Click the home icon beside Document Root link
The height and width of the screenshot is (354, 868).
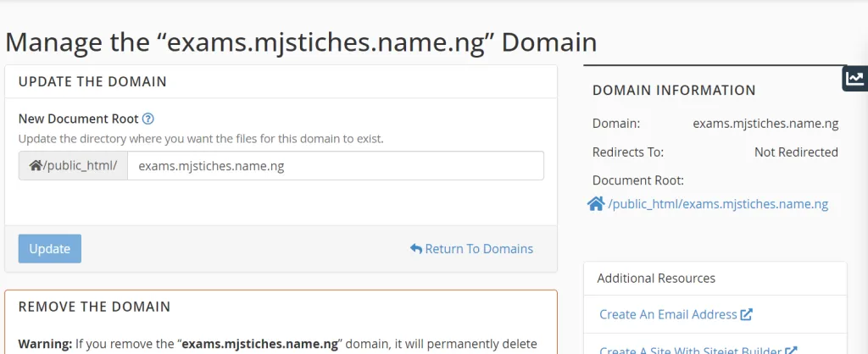pyautogui.click(x=596, y=204)
